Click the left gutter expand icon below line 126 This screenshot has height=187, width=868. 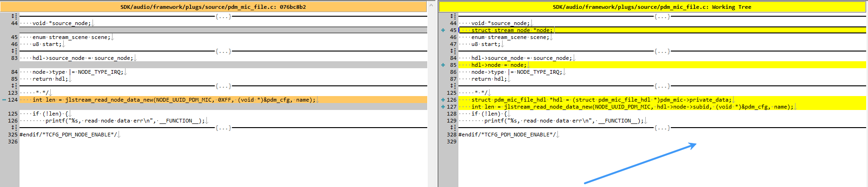[14, 128]
